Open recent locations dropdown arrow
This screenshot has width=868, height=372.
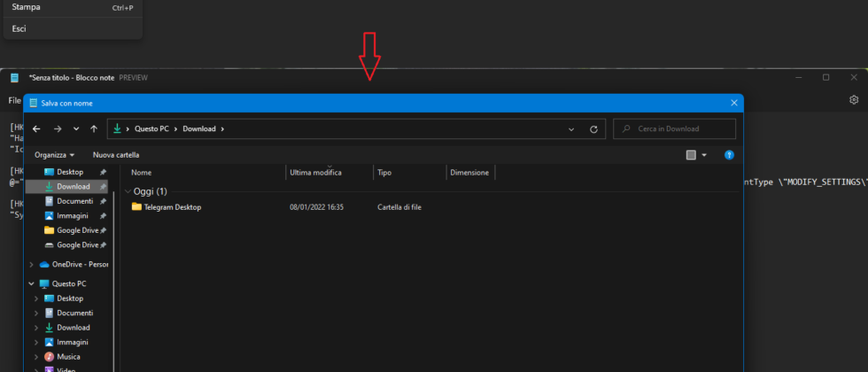pos(76,129)
